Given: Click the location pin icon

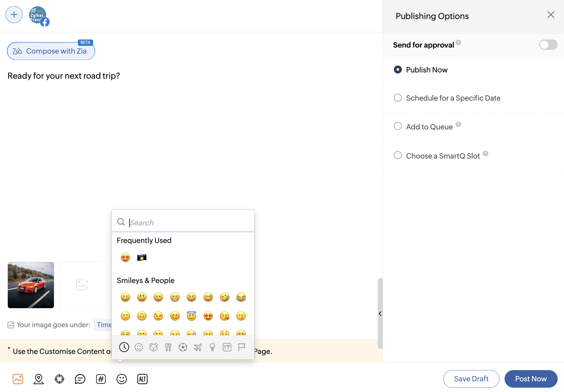Looking at the screenshot, I should click(39, 379).
